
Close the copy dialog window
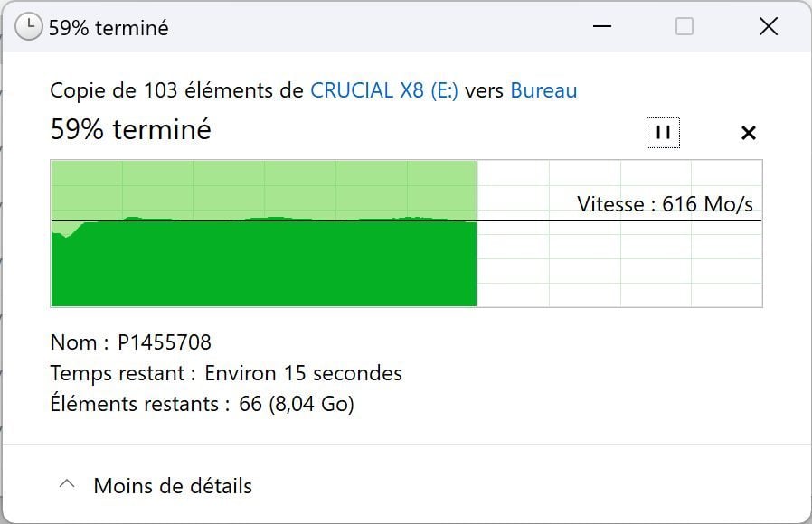(768, 27)
